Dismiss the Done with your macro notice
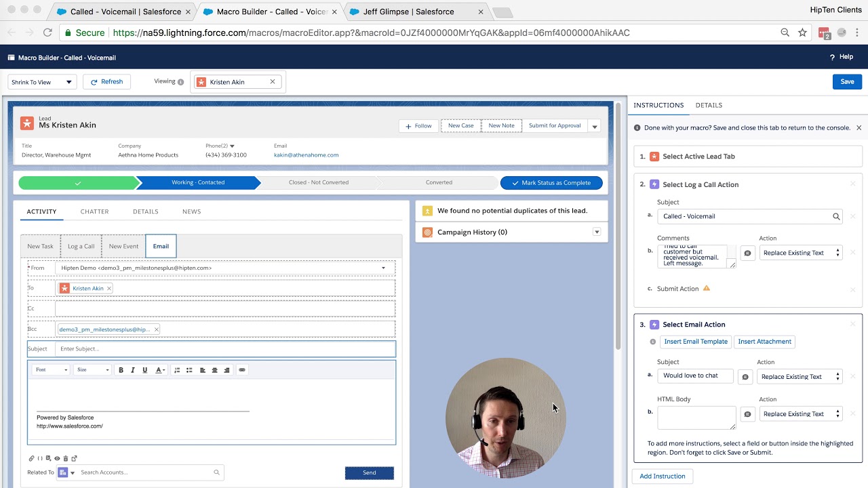The image size is (868, 488). 859,127
